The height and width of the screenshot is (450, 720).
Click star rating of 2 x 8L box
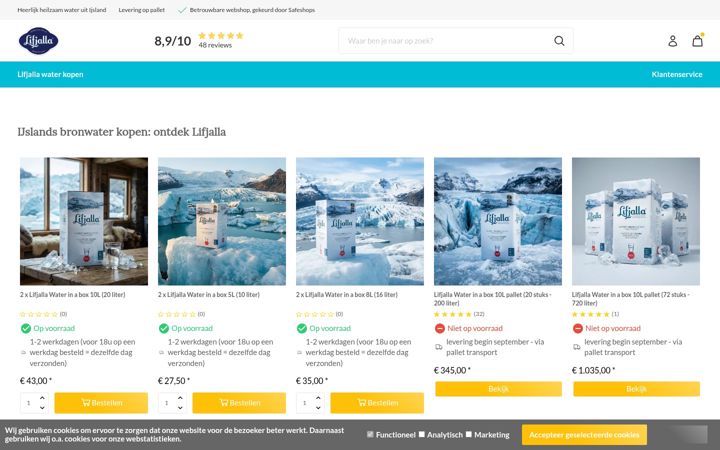point(315,314)
